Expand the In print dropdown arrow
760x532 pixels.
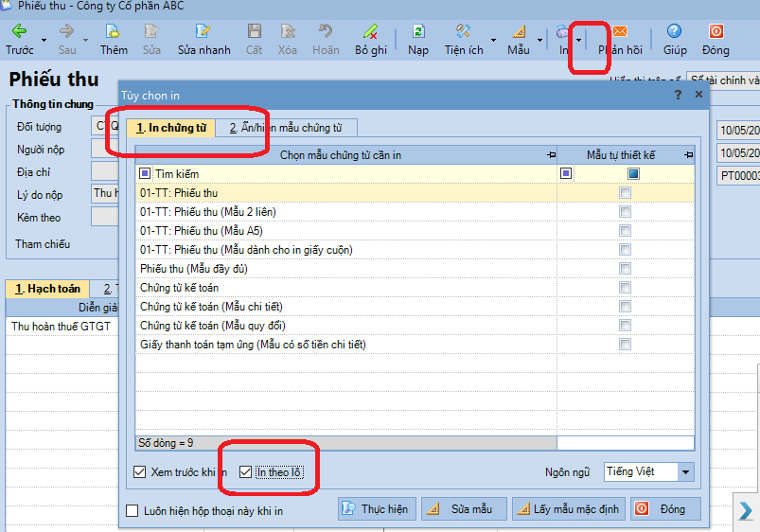point(578,40)
